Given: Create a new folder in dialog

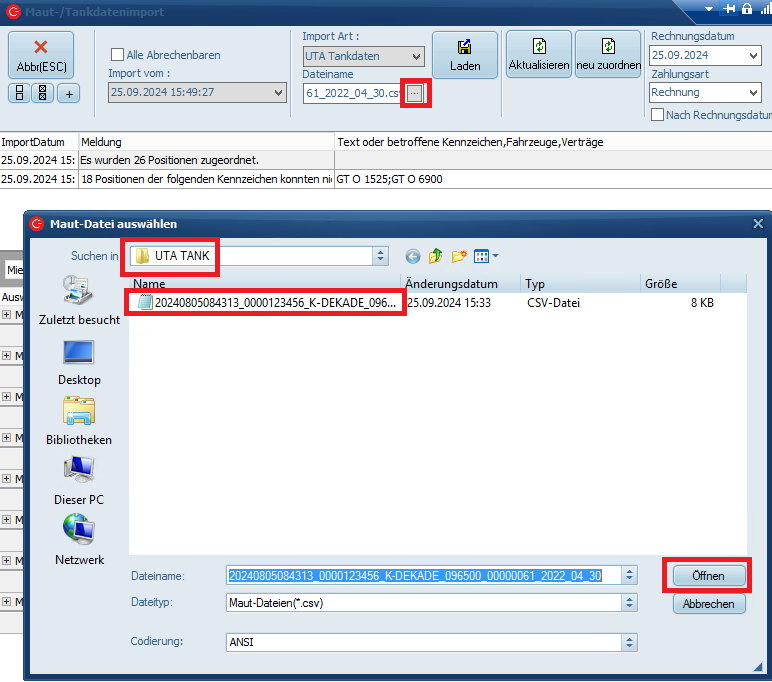Looking at the screenshot, I should coord(459,256).
